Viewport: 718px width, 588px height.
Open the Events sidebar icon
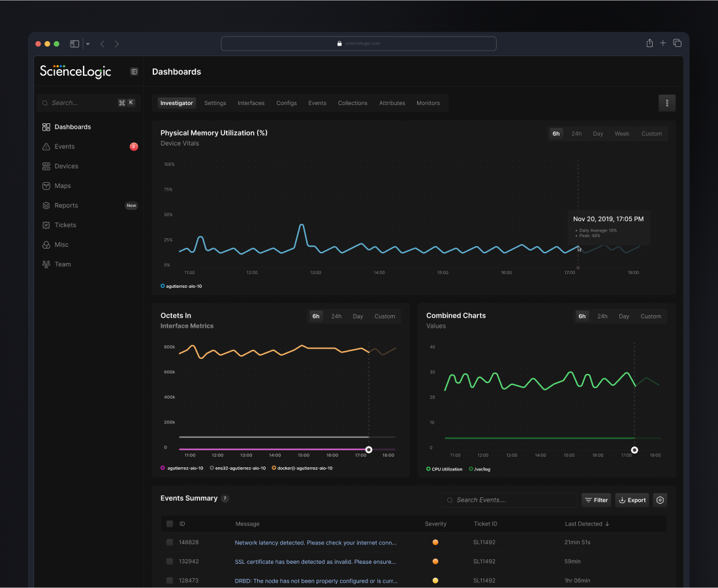click(x=46, y=147)
